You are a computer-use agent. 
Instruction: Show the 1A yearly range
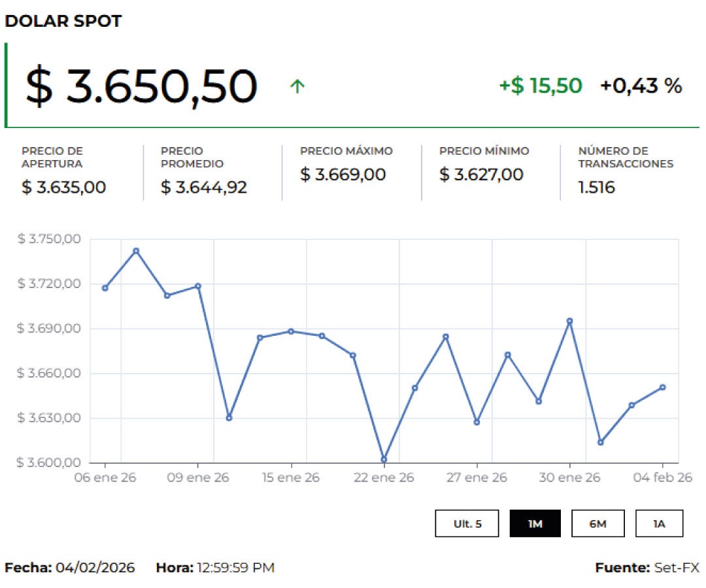(x=659, y=524)
